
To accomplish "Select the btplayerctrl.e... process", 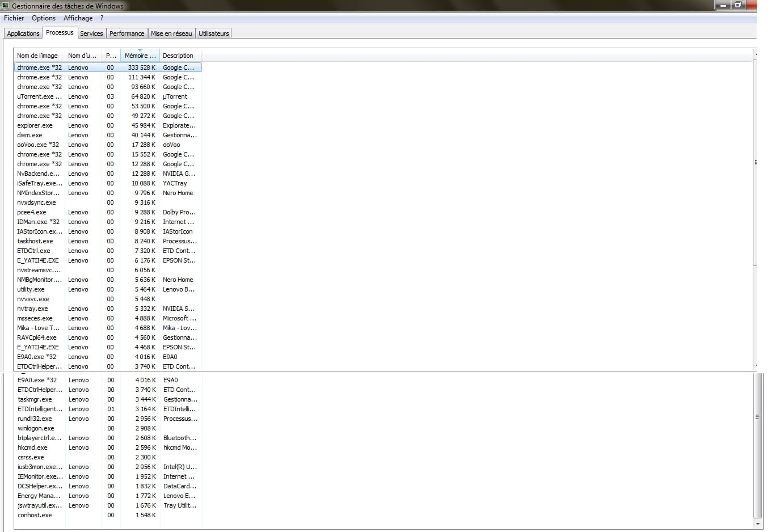I will pos(108,438).
